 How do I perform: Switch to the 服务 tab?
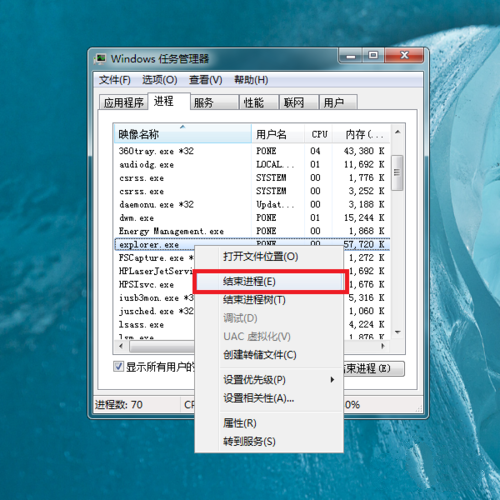tap(215, 102)
